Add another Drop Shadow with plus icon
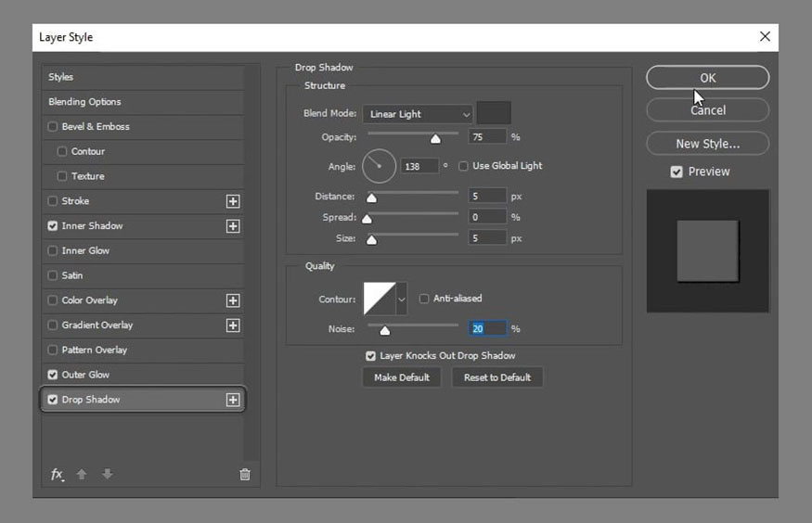The width and height of the screenshot is (812, 523). click(x=233, y=400)
